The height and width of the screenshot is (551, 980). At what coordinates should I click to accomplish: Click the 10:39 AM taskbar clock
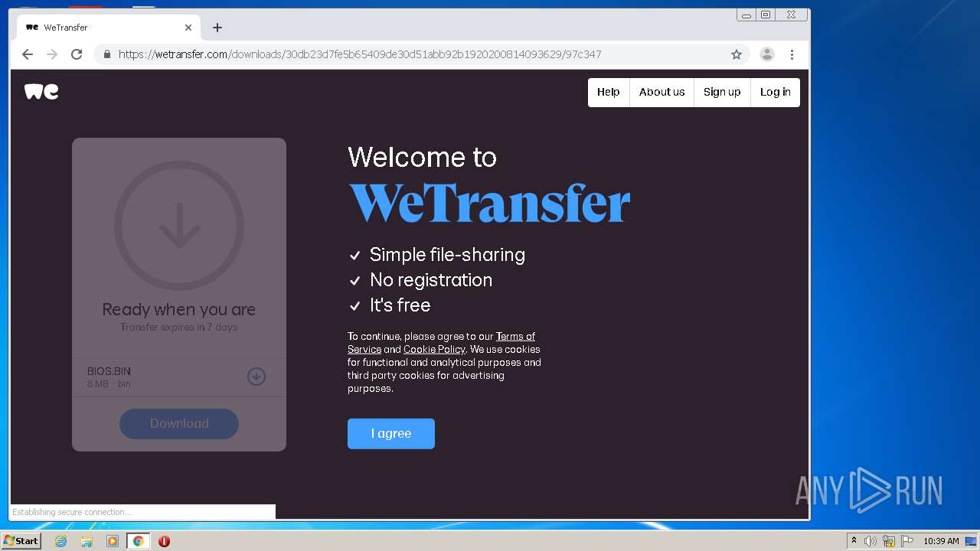[941, 541]
